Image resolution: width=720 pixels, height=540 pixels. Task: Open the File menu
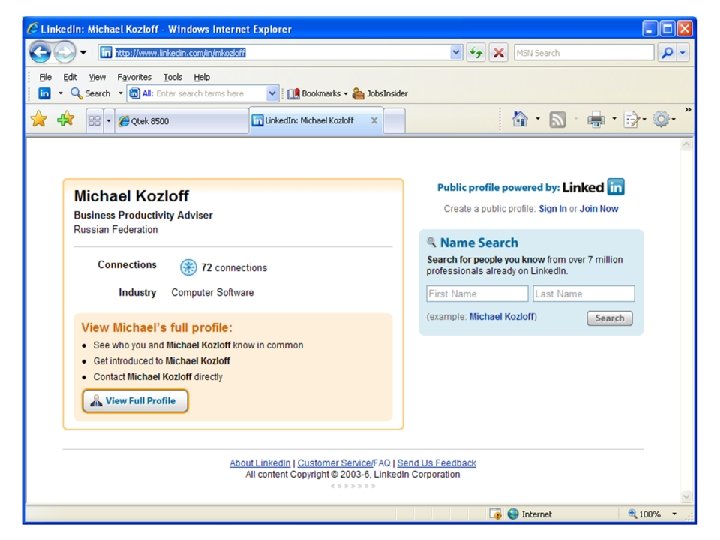(x=45, y=77)
